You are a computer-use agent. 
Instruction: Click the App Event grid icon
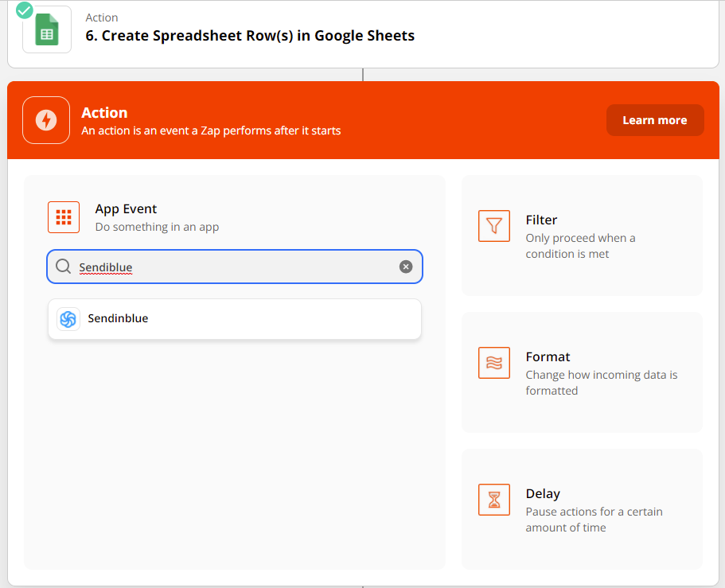(x=64, y=216)
